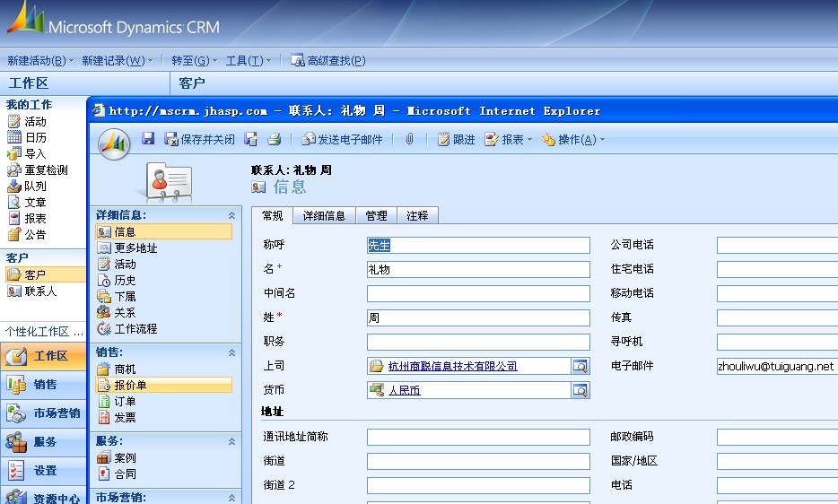Viewport: 838px width, 504px height.
Task: Open Announcements (公告) under My Work
Action: [x=27, y=234]
